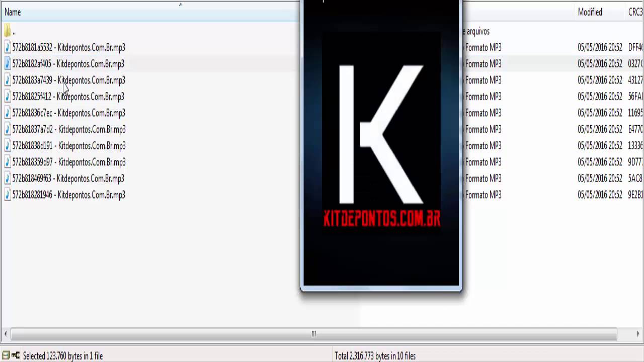Click modified date of 572b8183a7439 row
The width and height of the screenshot is (644, 362).
(x=600, y=80)
